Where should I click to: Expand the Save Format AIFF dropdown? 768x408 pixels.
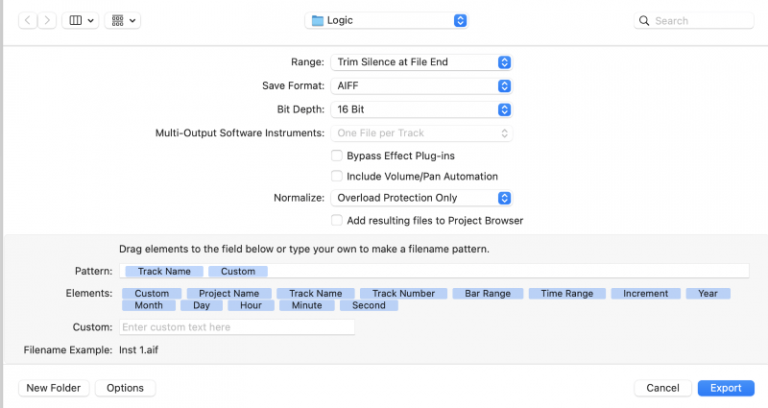pos(423,86)
